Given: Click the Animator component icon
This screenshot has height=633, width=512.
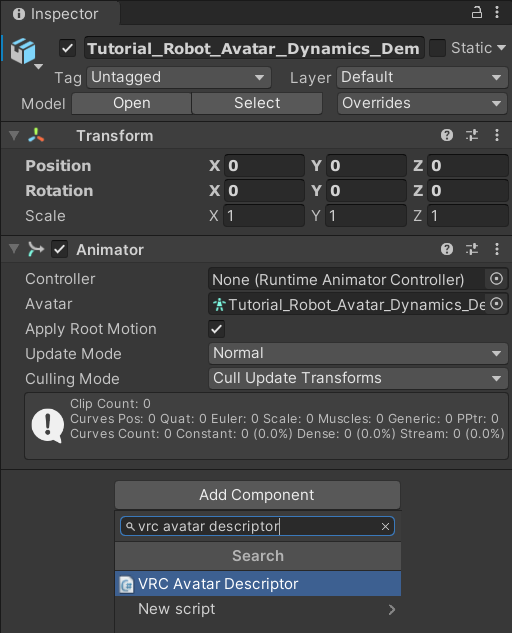Looking at the screenshot, I should [36, 249].
